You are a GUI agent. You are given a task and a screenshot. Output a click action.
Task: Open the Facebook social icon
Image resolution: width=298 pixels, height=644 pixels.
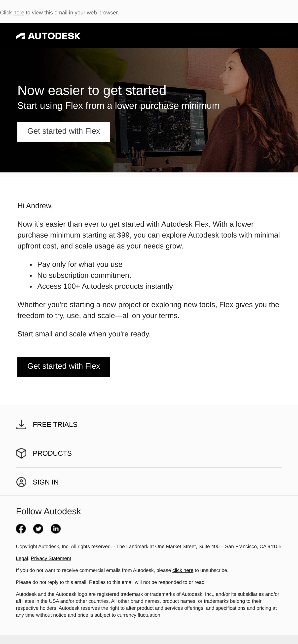(21, 528)
